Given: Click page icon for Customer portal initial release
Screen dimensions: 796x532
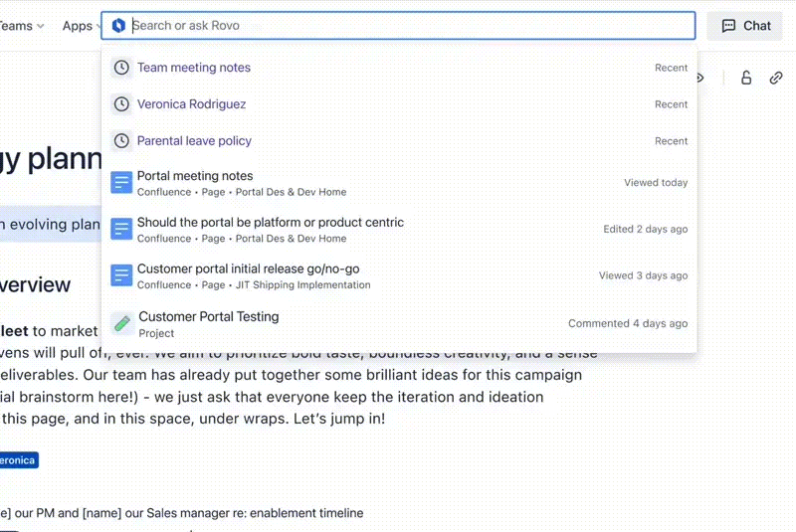Looking at the screenshot, I should pos(121,275).
